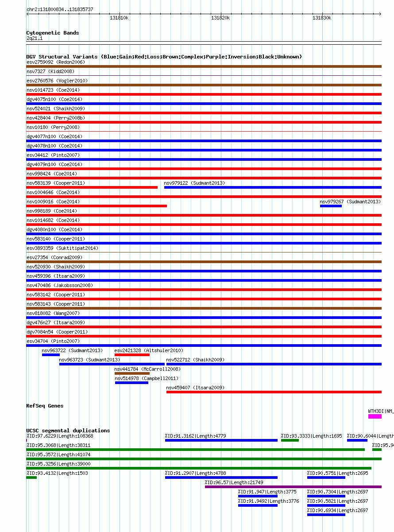Click the short blue nsv979267 bar
This screenshot has height=532, width=394.
click(x=331, y=206)
